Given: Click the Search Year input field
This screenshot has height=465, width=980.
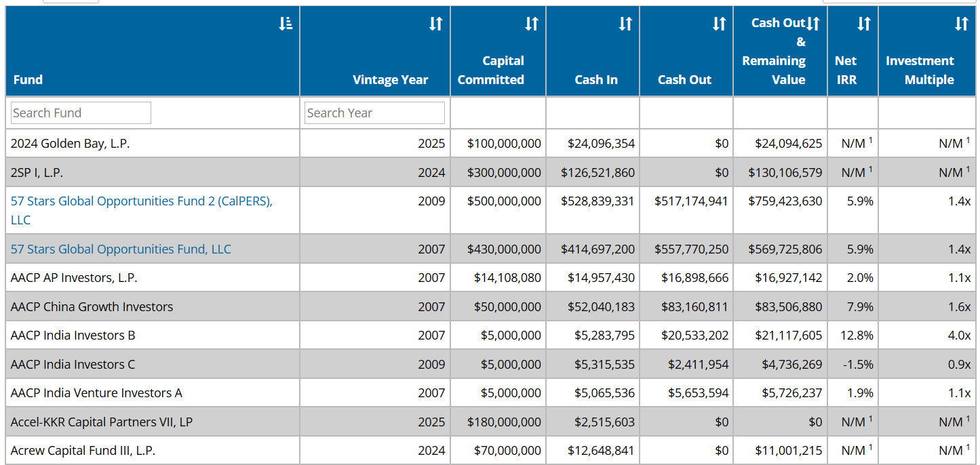Looking at the screenshot, I should [374, 113].
